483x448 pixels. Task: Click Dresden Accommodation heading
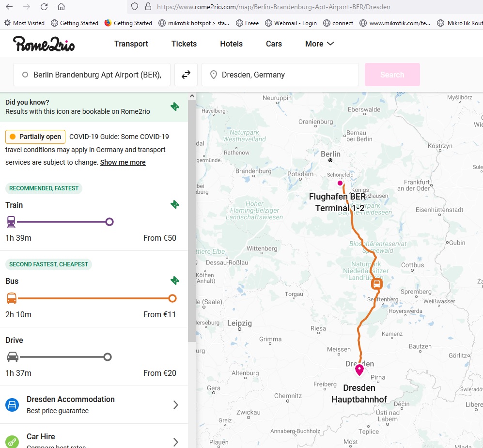[x=71, y=399]
